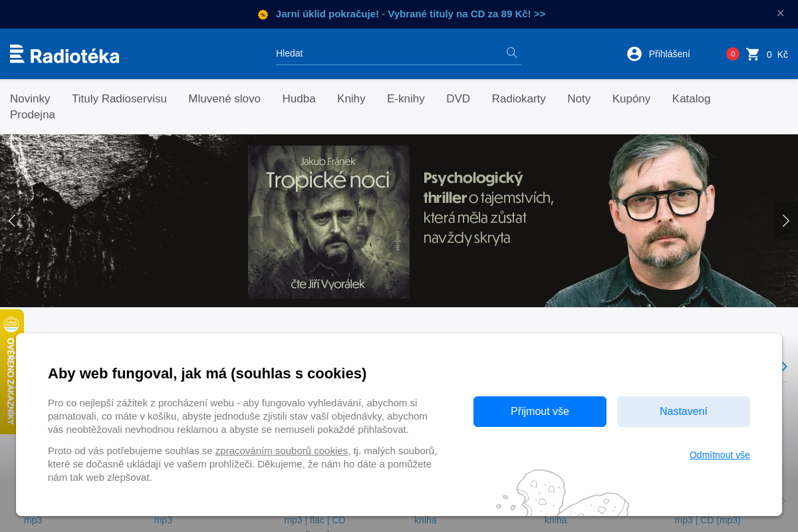798x532 pixels.
Task: Click the search magnifier icon
Action: [x=511, y=53]
